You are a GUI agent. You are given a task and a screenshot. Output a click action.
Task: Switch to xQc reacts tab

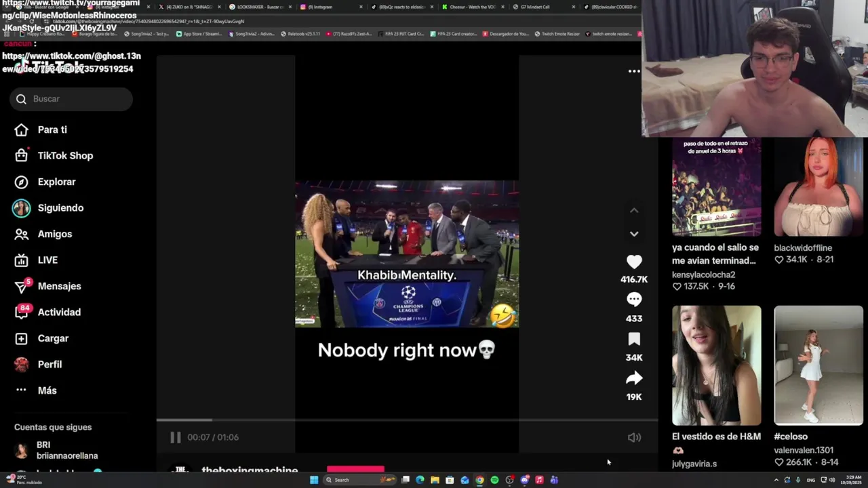point(402,7)
